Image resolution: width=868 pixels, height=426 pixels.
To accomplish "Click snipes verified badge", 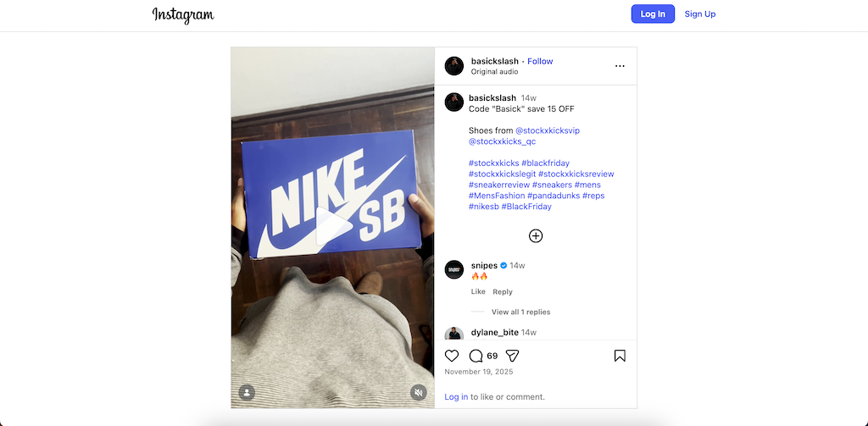I will click(504, 266).
